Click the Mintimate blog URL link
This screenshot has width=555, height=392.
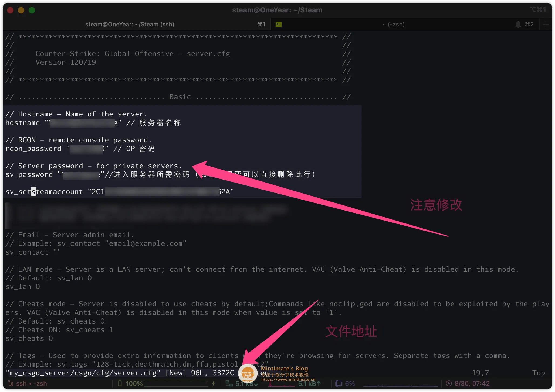click(x=288, y=379)
